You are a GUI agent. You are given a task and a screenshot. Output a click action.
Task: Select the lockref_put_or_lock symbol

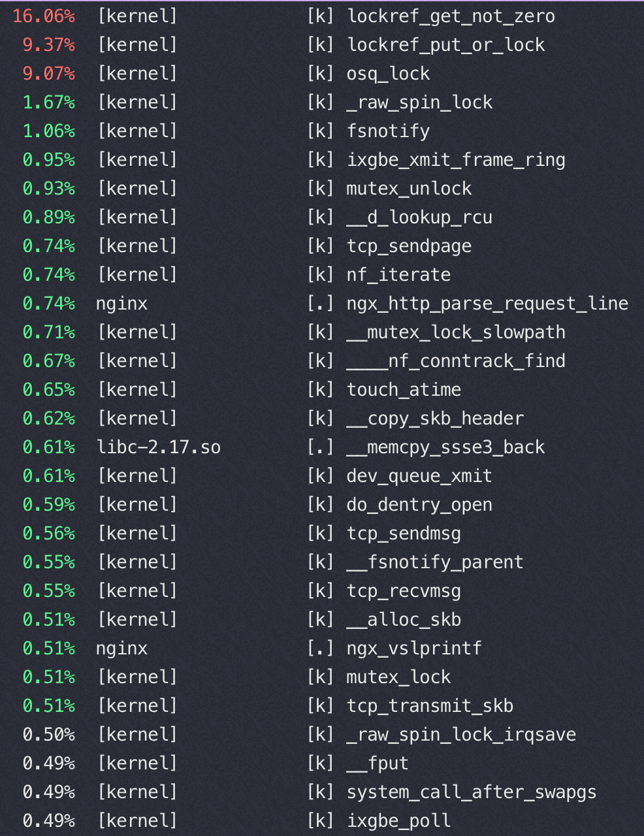tap(445, 44)
